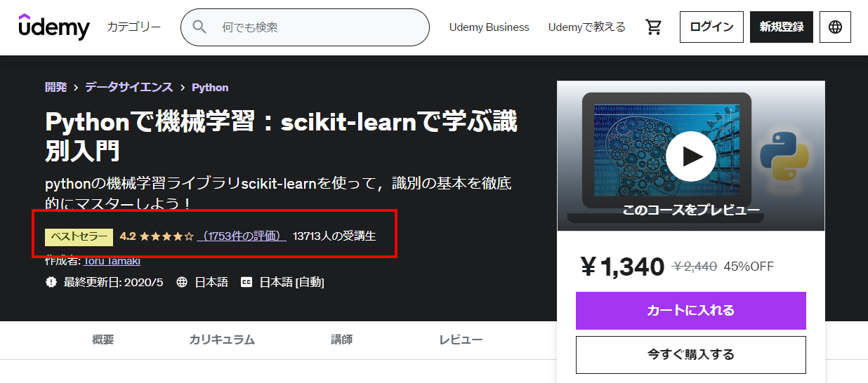This screenshot has height=383, width=868.
Task: Click the カートに入れる button
Action: pos(691,311)
